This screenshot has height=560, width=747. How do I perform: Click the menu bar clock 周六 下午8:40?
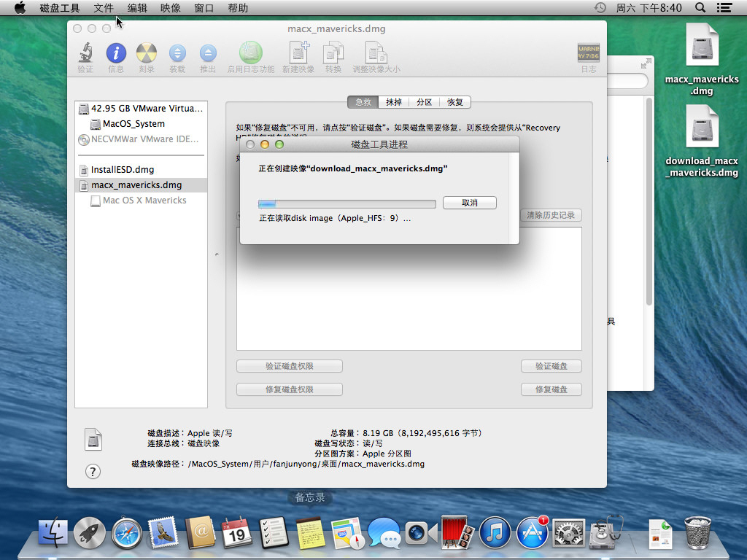click(x=649, y=7)
